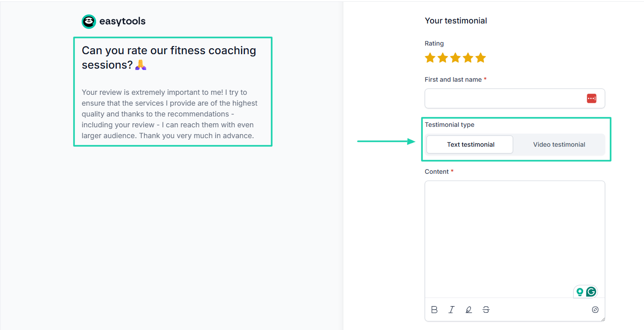Click the Grammarly lightbulb suggestions icon
Viewport: 644px width, 330px height.
tap(580, 292)
